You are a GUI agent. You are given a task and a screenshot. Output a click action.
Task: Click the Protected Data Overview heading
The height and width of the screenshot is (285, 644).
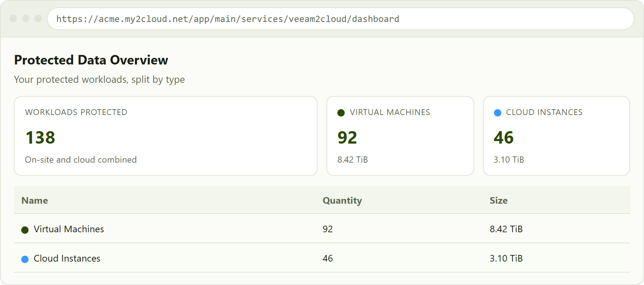[x=91, y=60]
